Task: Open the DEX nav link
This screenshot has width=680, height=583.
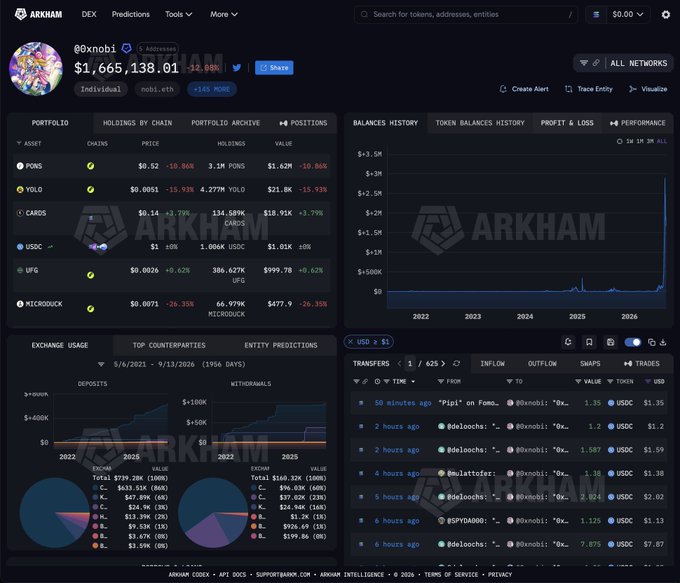Action: pyautogui.click(x=89, y=14)
